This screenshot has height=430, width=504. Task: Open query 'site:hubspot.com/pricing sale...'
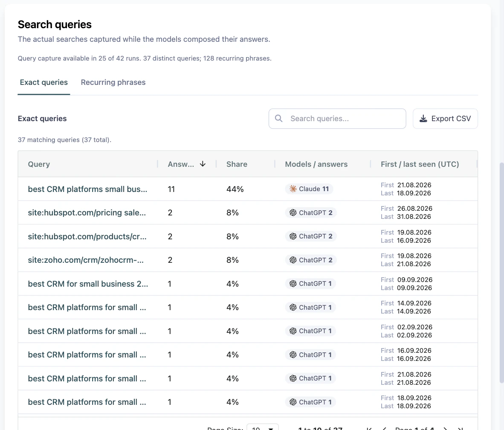[x=87, y=212]
